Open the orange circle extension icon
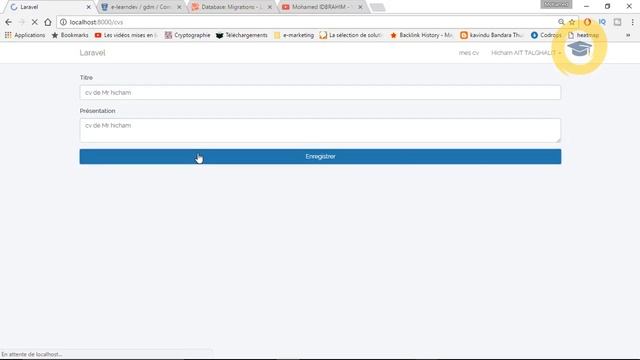 pos(587,22)
